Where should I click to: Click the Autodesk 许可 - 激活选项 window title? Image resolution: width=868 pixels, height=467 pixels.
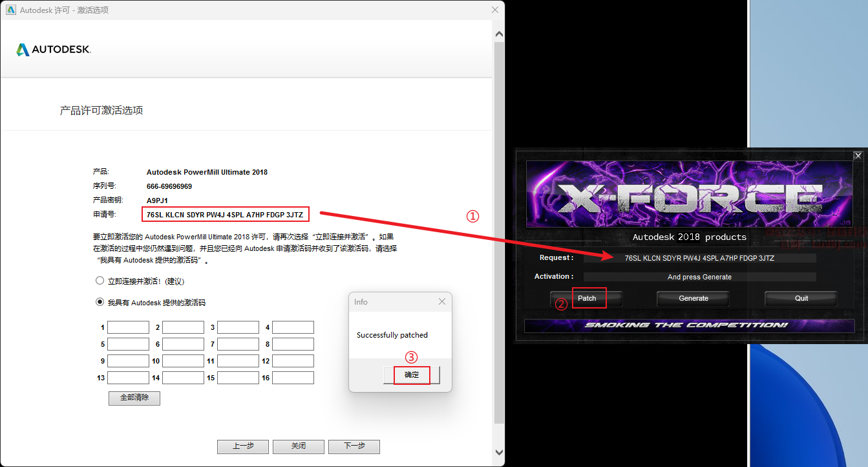[64, 10]
